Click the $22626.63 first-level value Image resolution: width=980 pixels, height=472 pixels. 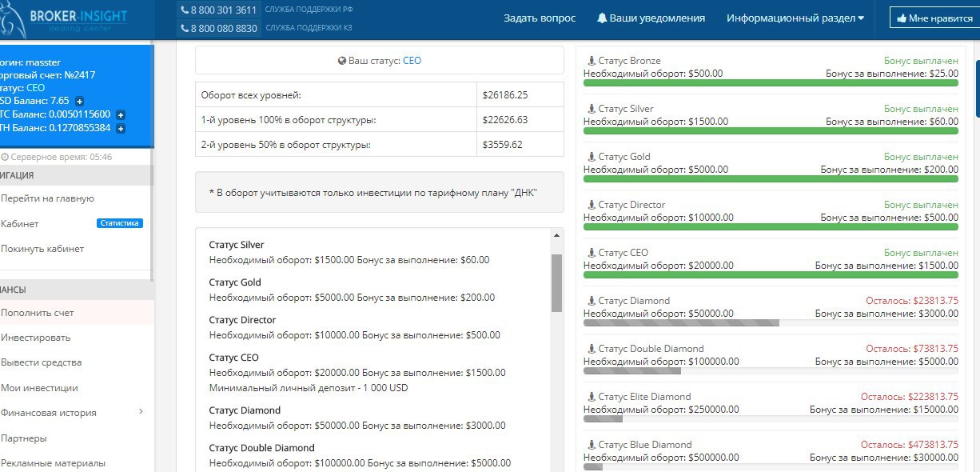(504, 120)
